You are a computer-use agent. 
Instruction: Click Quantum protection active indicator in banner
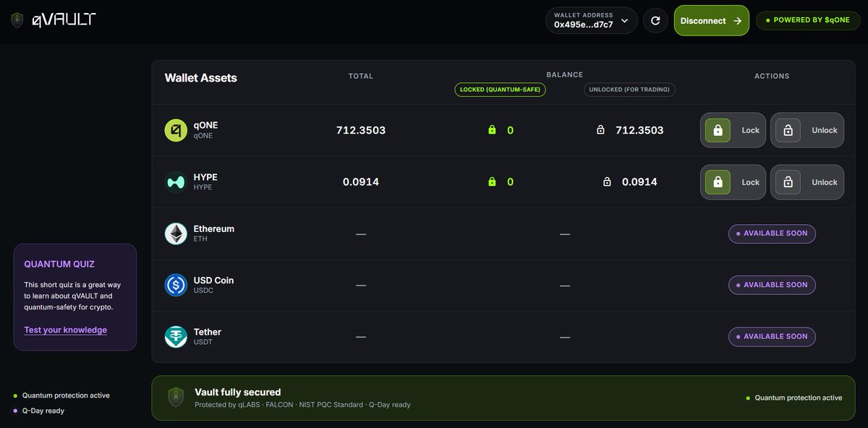(x=794, y=398)
